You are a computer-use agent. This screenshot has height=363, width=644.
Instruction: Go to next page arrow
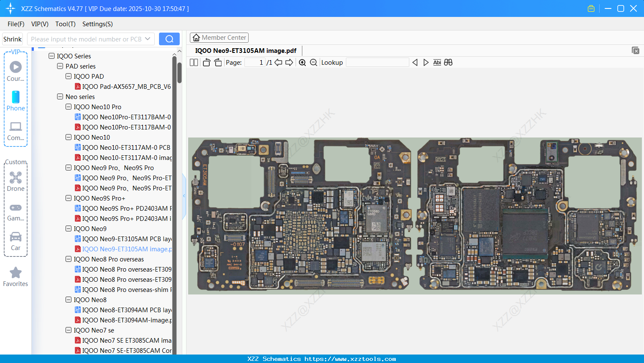coord(289,63)
